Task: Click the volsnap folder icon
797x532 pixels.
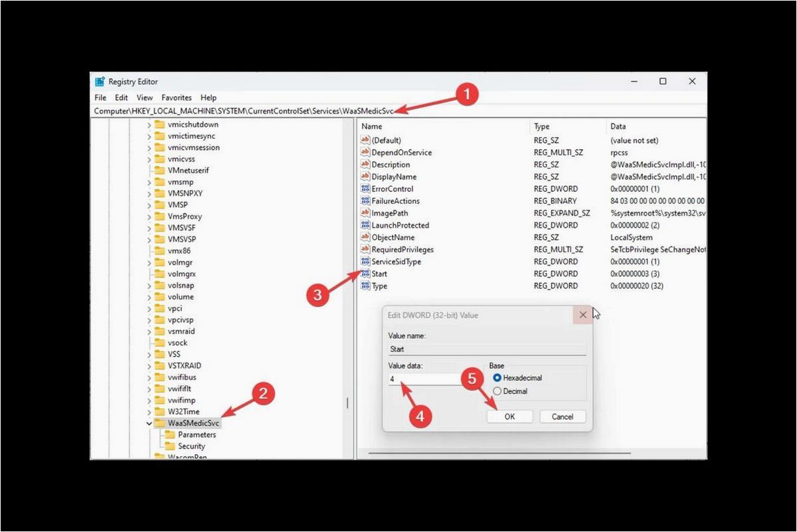Action: point(159,285)
